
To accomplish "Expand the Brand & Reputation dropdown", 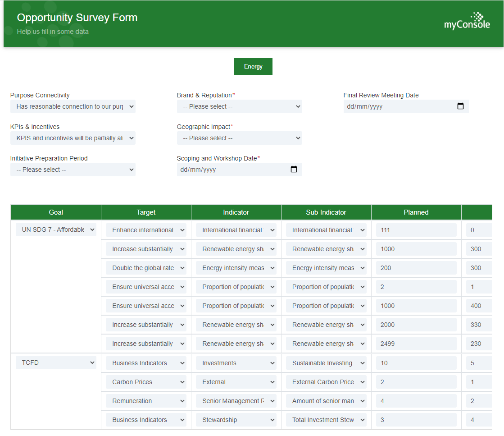I will 239,106.
